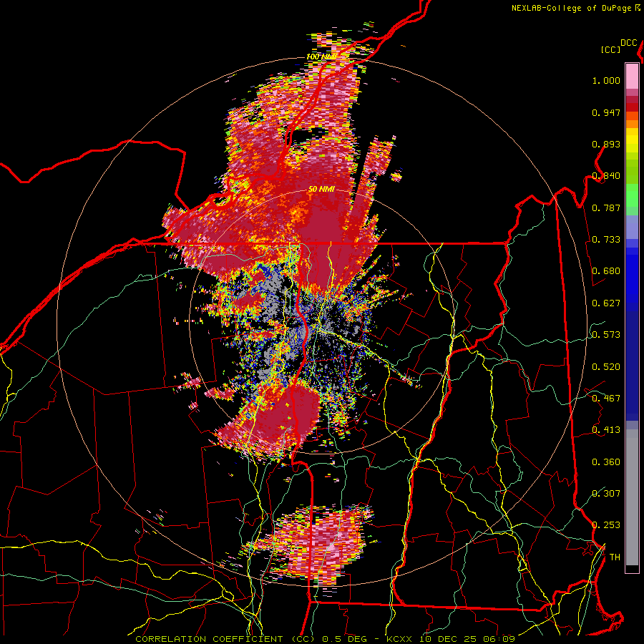Image resolution: width=644 pixels, height=644 pixels.
Task: Pick the lavender color bar segment
Action: [632, 227]
